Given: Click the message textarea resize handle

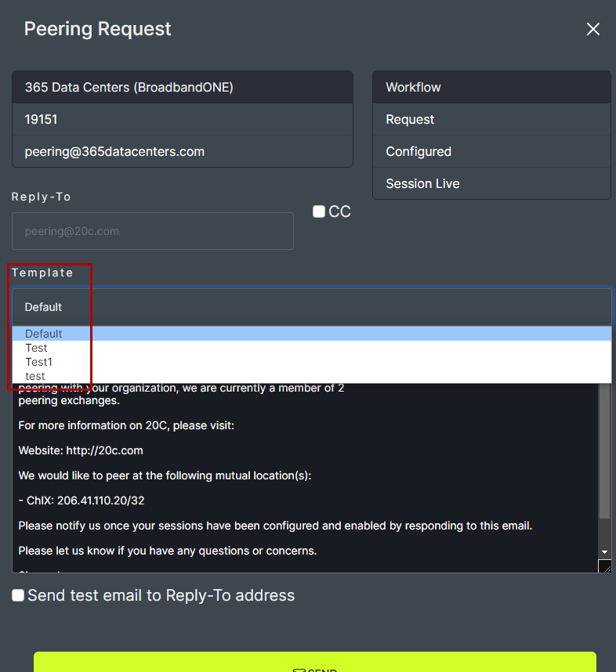Looking at the screenshot, I should pyautogui.click(x=604, y=566).
